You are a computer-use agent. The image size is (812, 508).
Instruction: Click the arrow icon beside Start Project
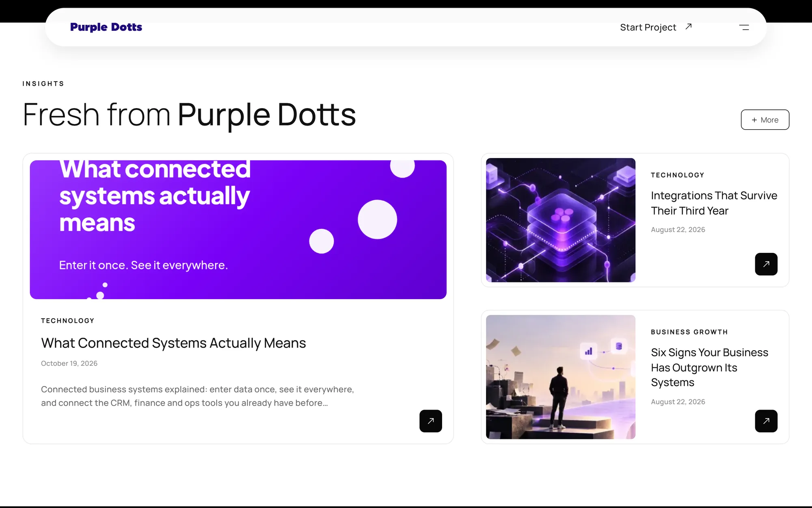coord(689,26)
